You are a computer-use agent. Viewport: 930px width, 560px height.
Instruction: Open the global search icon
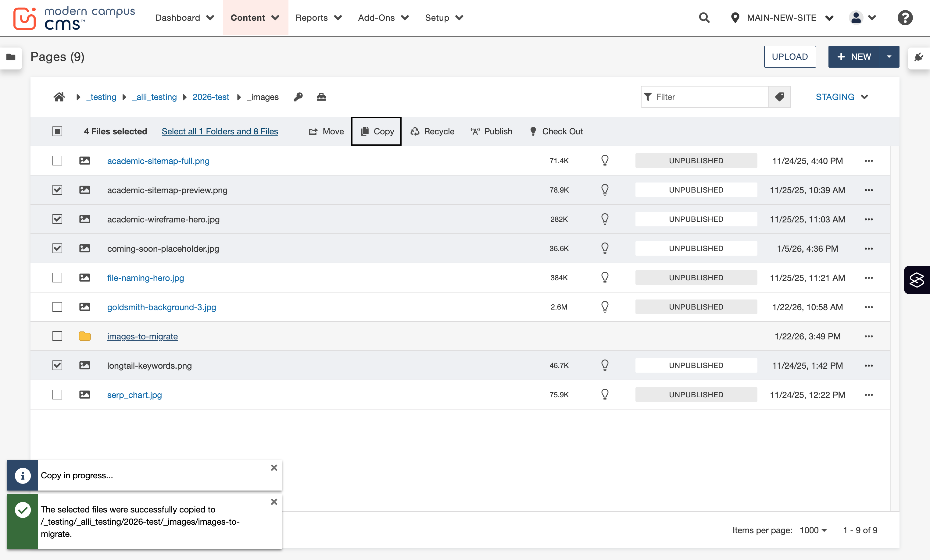pos(704,18)
